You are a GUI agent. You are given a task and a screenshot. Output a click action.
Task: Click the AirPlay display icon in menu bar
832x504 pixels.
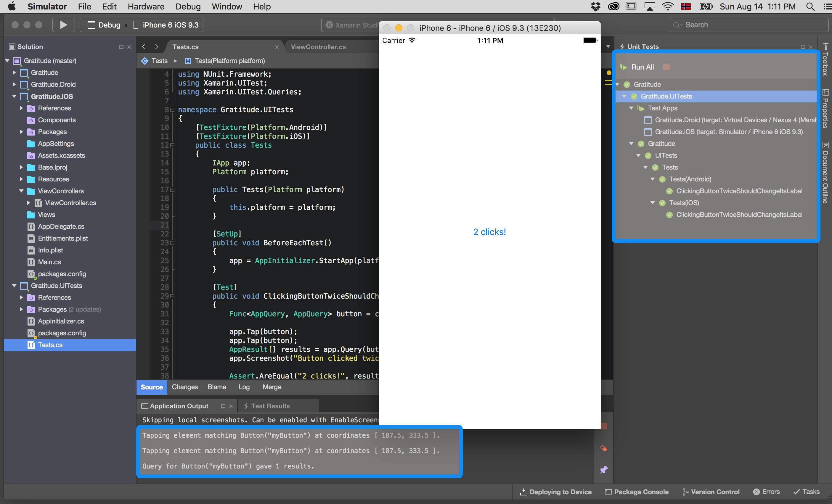pos(649,7)
